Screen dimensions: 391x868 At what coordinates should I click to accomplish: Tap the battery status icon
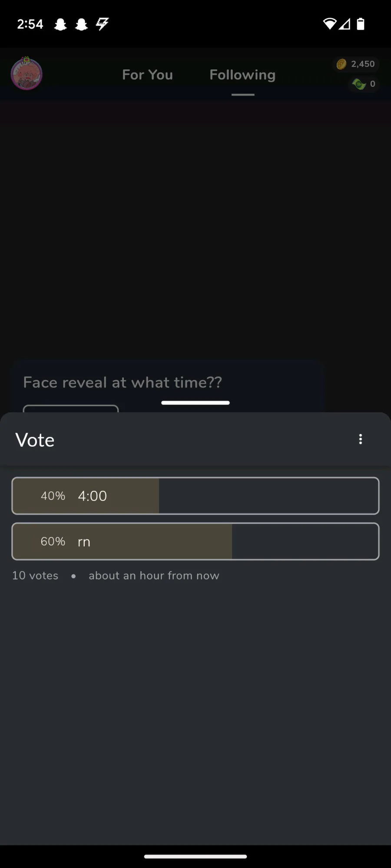pos(360,24)
